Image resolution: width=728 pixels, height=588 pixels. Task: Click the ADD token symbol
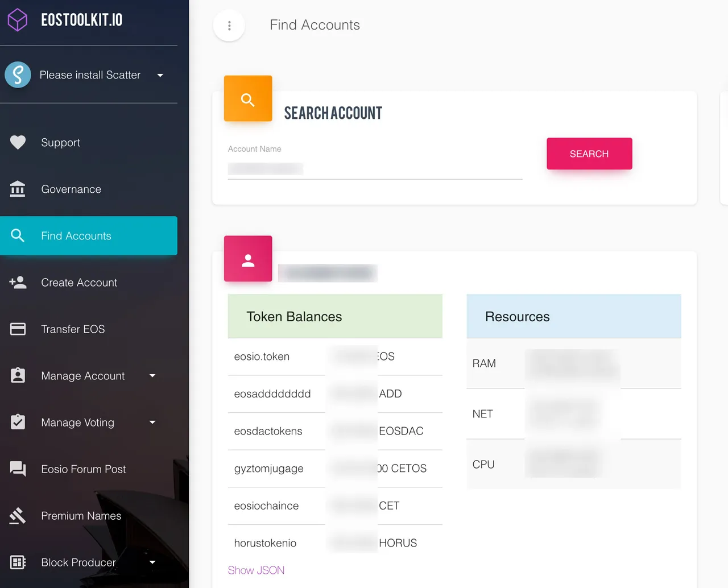(x=390, y=394)
